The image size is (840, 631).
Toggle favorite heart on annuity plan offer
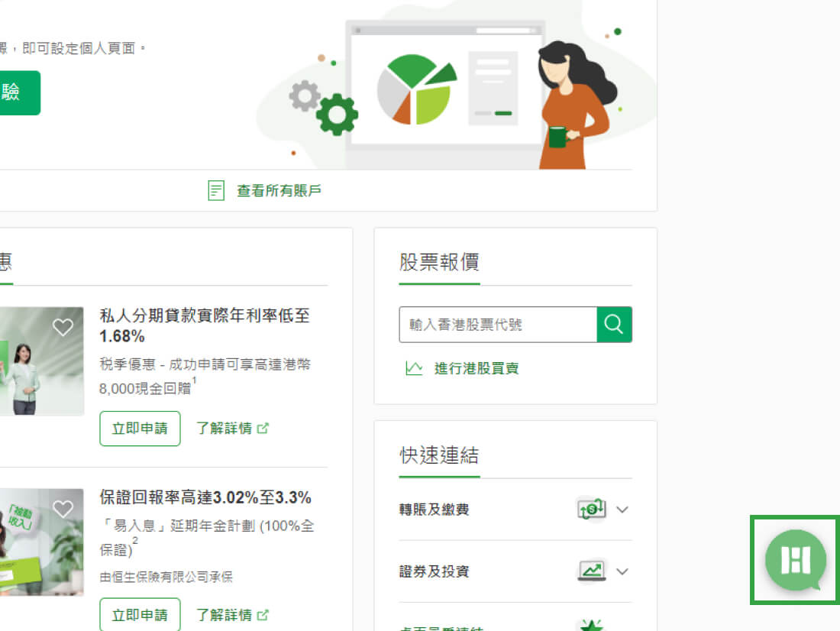63,509
